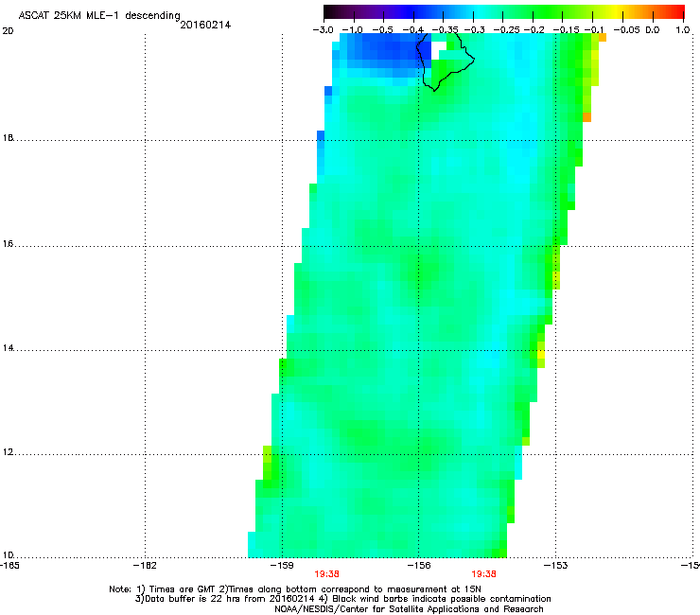This screenshot has height=615, width=700.
Task: Click the colorbar label -3.0
Action: pos(323,30)
